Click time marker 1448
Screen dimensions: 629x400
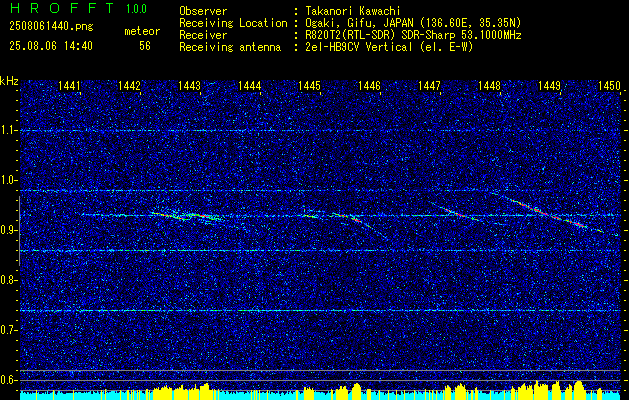tap(489, 85)
